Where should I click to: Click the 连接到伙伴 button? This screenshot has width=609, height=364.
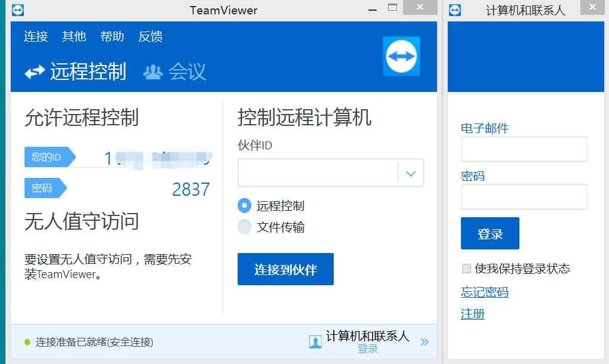[285, 269]
